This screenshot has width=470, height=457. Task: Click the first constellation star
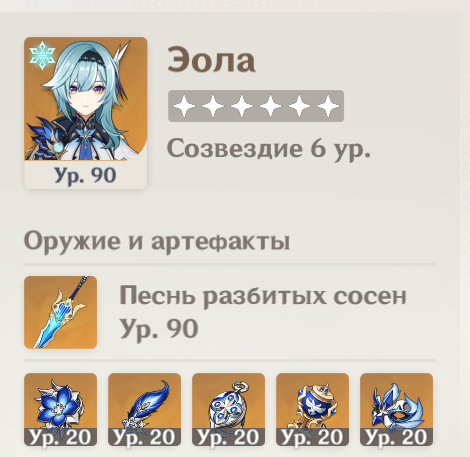click(x=184, y=106)
